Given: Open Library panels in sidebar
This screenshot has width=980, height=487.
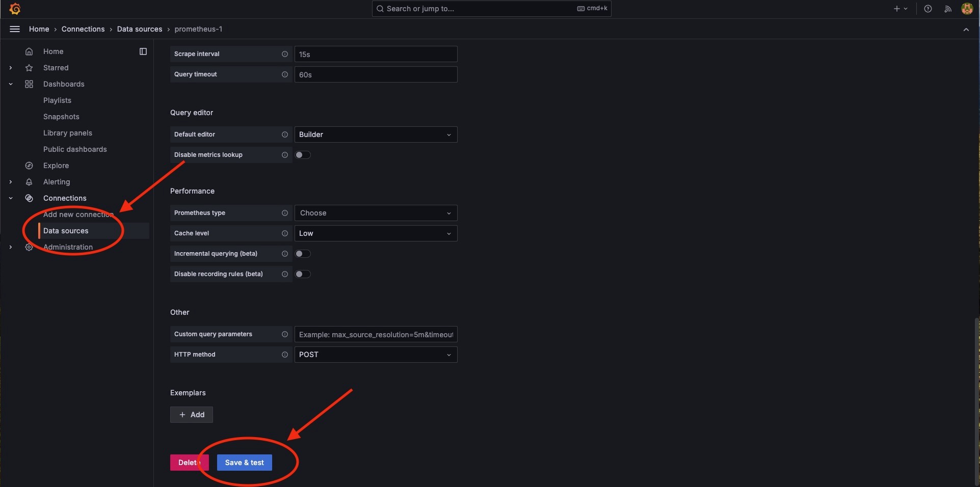Looking at the screenshot, I should click(x=68, y=133).
